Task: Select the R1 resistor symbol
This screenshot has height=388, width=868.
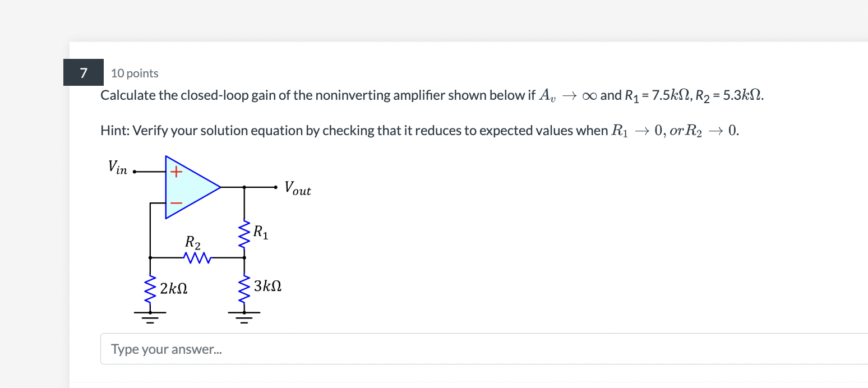Action: point(244,233)
